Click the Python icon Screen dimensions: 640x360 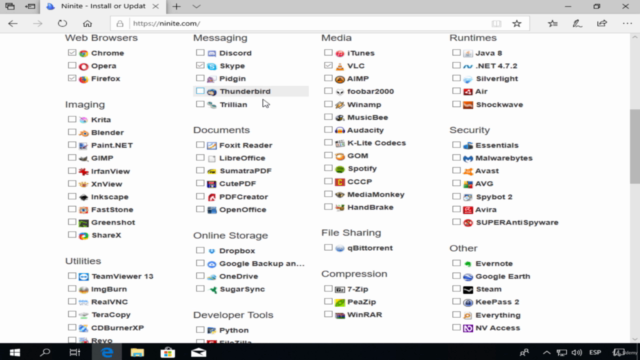point(212,330)
